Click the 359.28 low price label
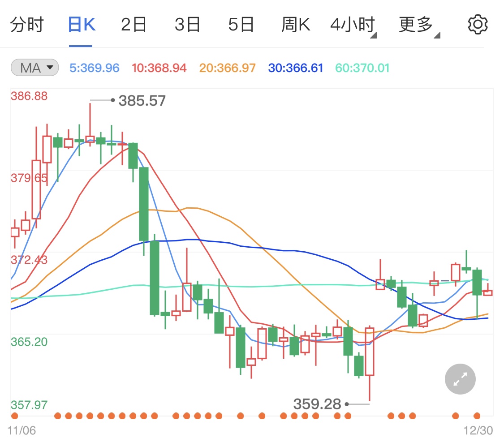504x442 pixels. pyautogui.click(x=317, y=404)
